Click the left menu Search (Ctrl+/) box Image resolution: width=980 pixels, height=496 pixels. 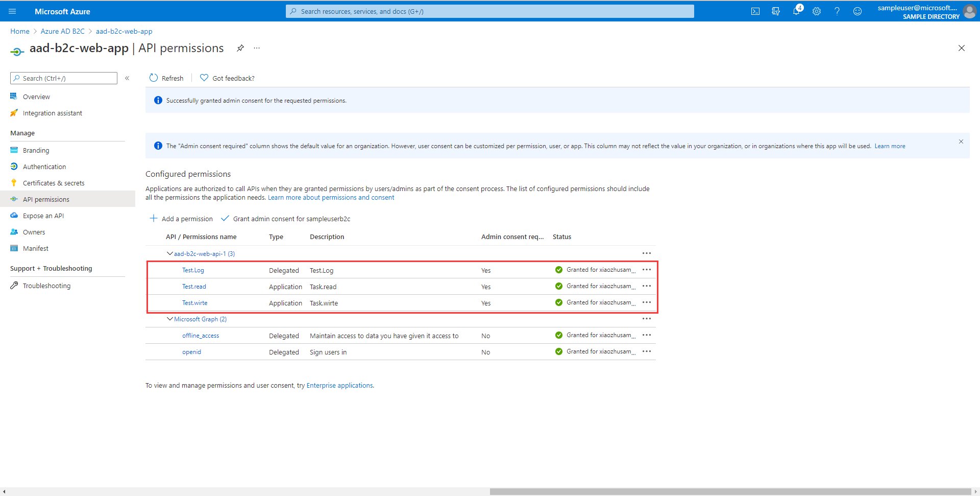[64, 78]
